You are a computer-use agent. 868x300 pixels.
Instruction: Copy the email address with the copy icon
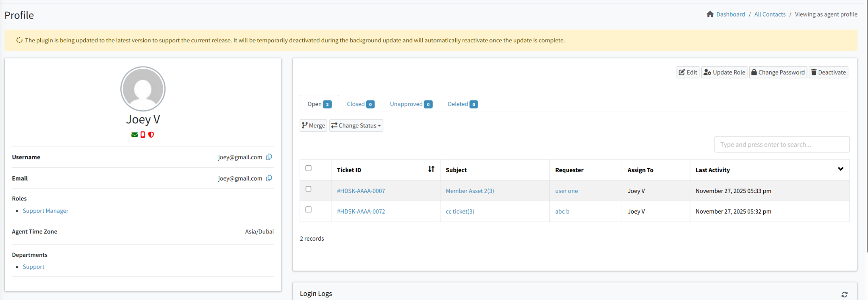pos(269,178)
